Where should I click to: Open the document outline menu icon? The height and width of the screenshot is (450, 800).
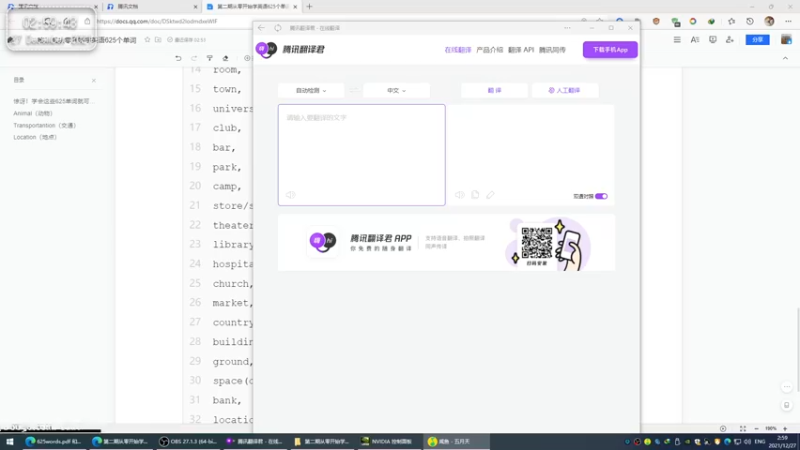(677, 40)
